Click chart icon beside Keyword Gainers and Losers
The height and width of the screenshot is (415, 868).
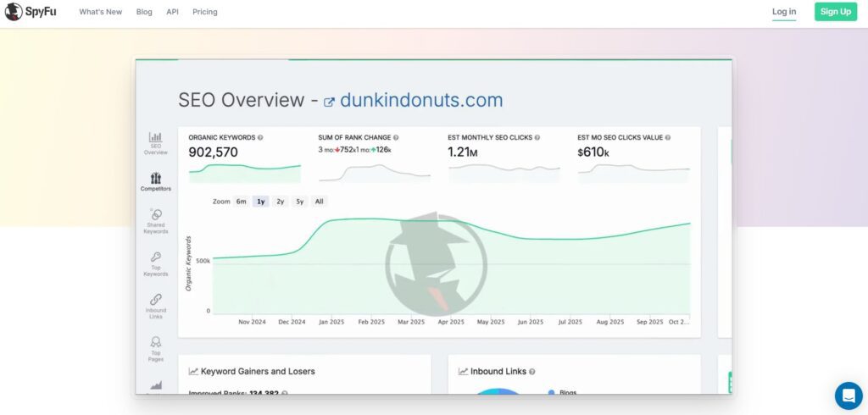tap(194, 371)
